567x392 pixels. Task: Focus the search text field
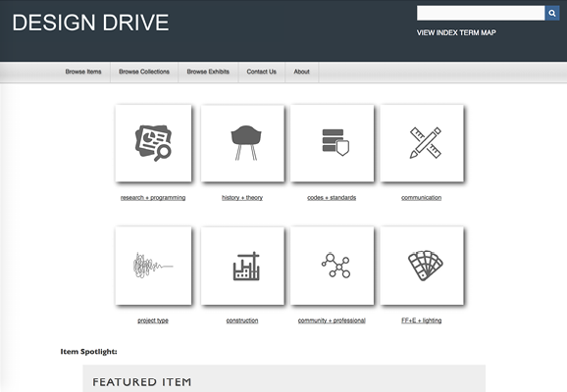coord(481,13)
